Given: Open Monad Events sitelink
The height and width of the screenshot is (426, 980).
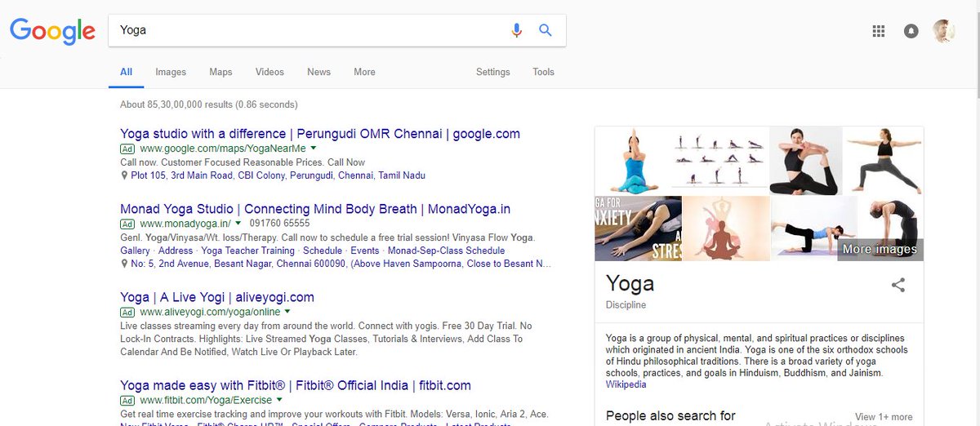Looking at the screenshot, I should pos(365,251).
